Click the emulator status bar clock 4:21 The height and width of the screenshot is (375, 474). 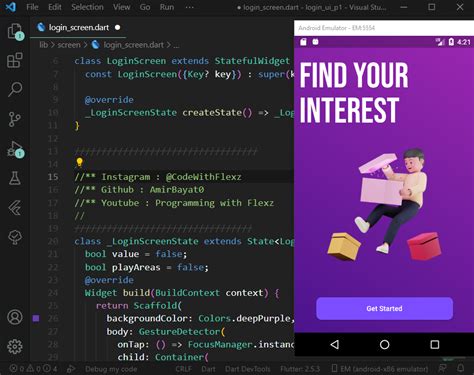point(464,42)
